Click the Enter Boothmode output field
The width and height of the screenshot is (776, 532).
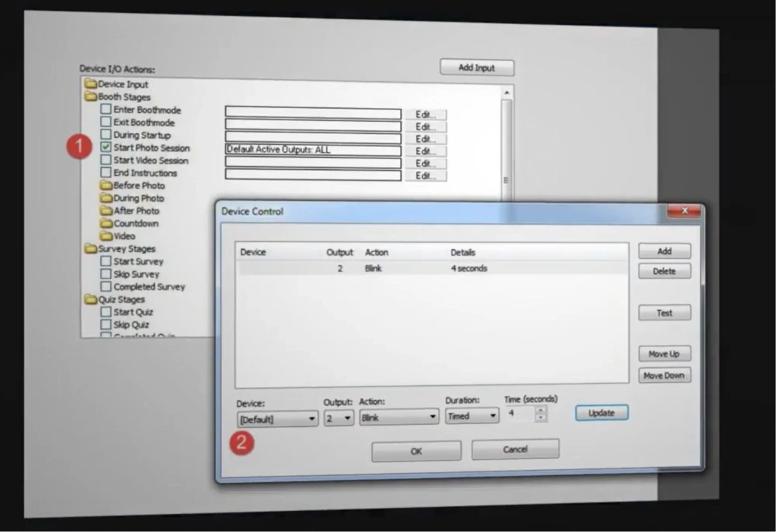coord(313,112)
